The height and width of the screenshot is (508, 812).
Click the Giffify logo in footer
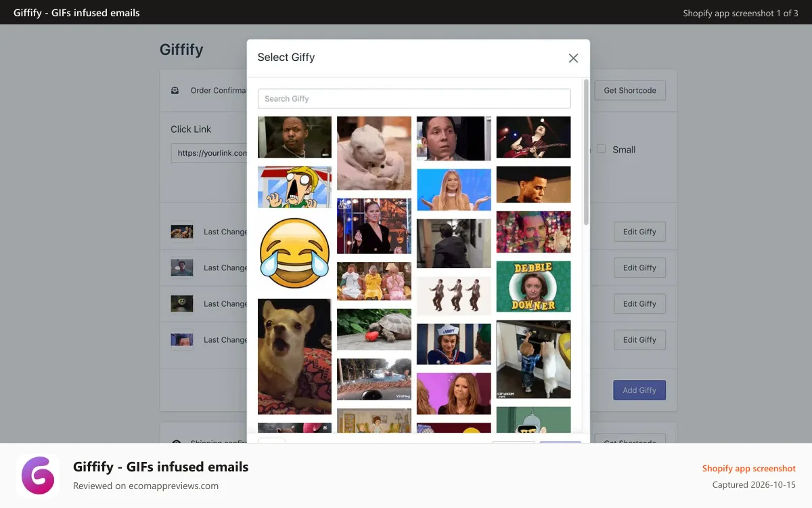[38, 475]
